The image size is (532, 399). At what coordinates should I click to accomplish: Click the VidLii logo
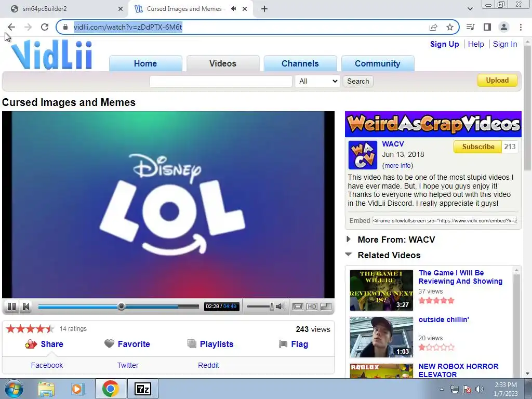coord(51,55)
